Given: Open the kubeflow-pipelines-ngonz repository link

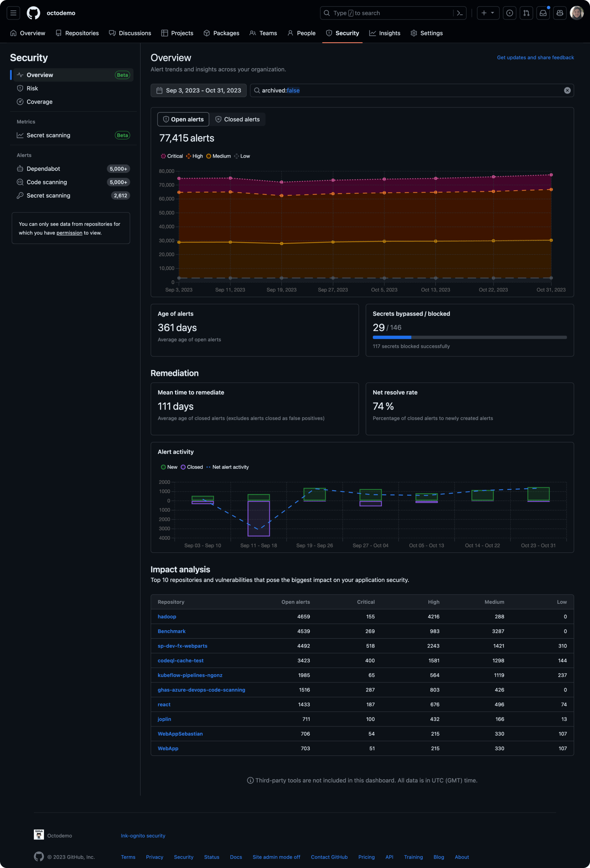Looking at the screenshot, I should point(190,675).
